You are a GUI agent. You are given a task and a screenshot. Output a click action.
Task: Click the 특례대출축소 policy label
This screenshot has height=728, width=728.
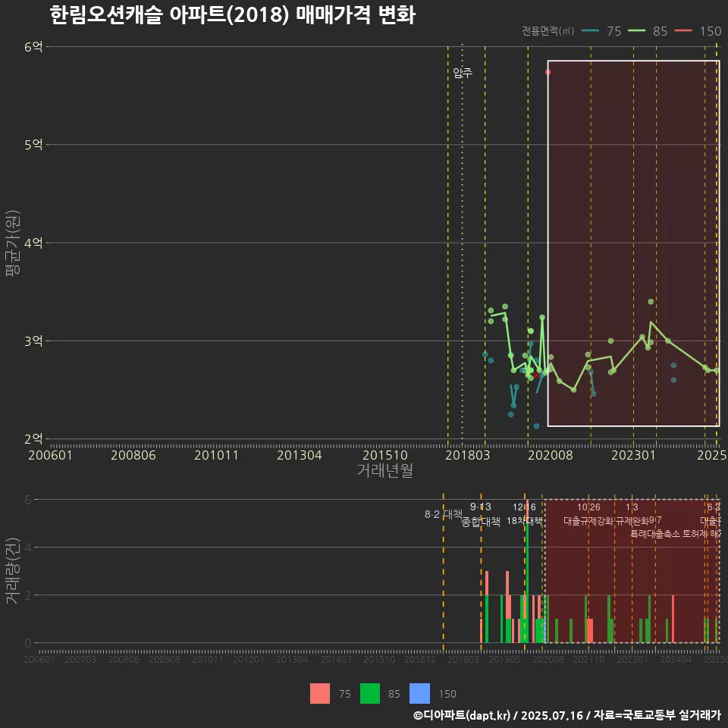(655, 534)
